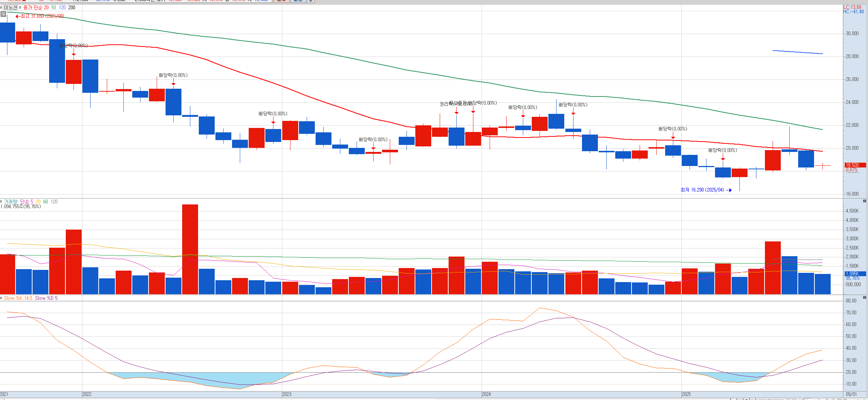The height and width of the screenshot is (400, 868).
Task: Select the 2022 label on time axis
Action: click(x=87, y=394)
